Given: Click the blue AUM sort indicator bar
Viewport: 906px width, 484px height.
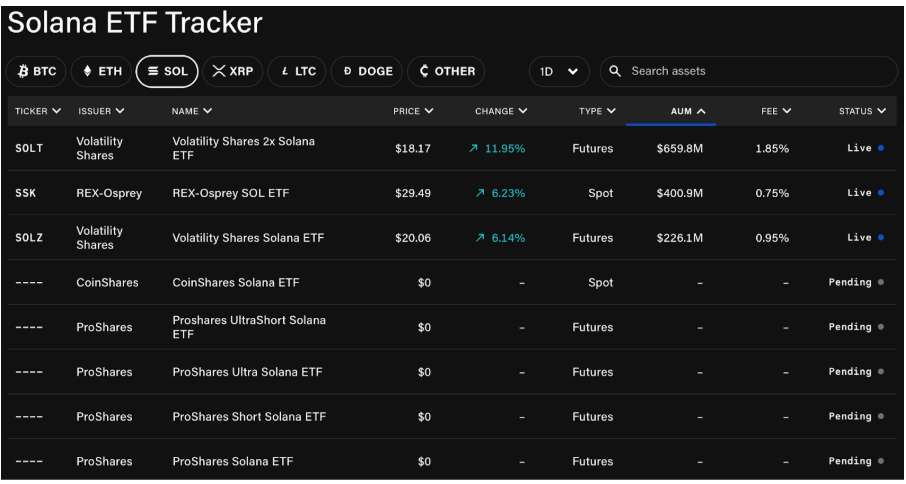Looking at the screenshot, I should (x=671, y=125).
